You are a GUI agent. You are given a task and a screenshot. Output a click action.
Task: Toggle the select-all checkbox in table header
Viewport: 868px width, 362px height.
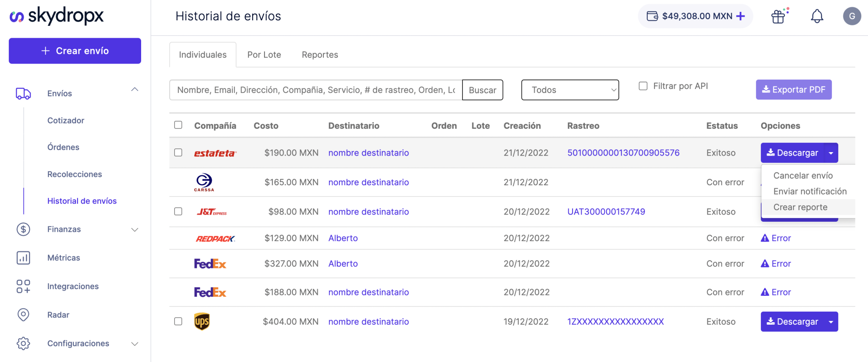(x=178, y=125)
